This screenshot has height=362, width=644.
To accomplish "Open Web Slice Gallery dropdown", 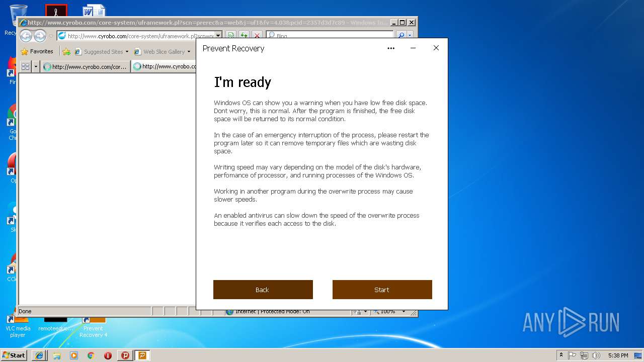I will point(162,51).
